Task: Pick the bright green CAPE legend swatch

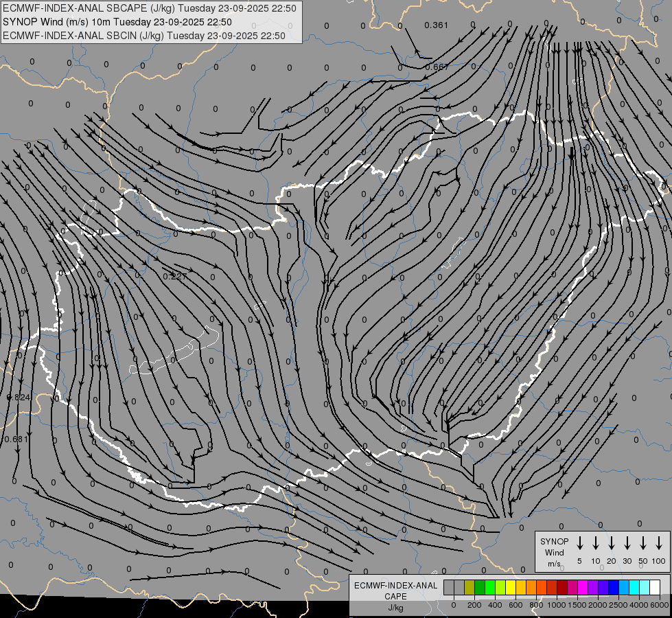Action: [x=490, y=587]
